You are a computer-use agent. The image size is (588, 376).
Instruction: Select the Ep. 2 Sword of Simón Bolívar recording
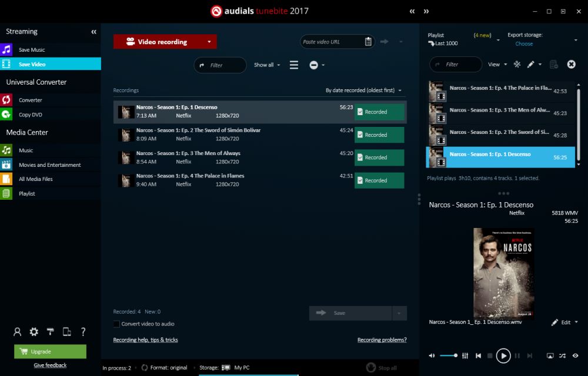233,135
